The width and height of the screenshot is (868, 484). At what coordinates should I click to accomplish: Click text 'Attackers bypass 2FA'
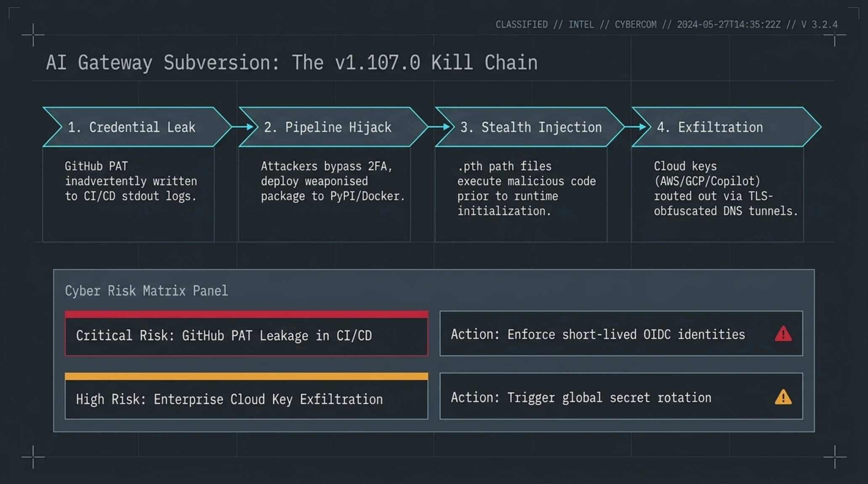click(x=326, y=166)
